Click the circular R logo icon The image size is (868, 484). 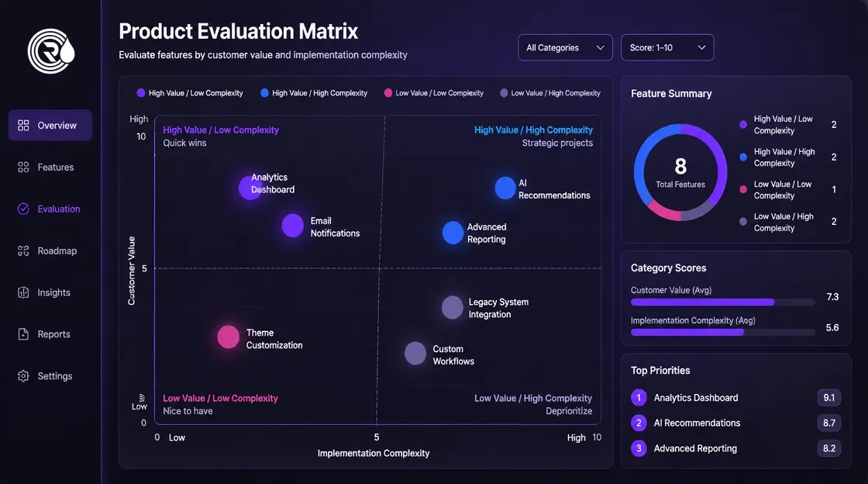coord(51,51)
